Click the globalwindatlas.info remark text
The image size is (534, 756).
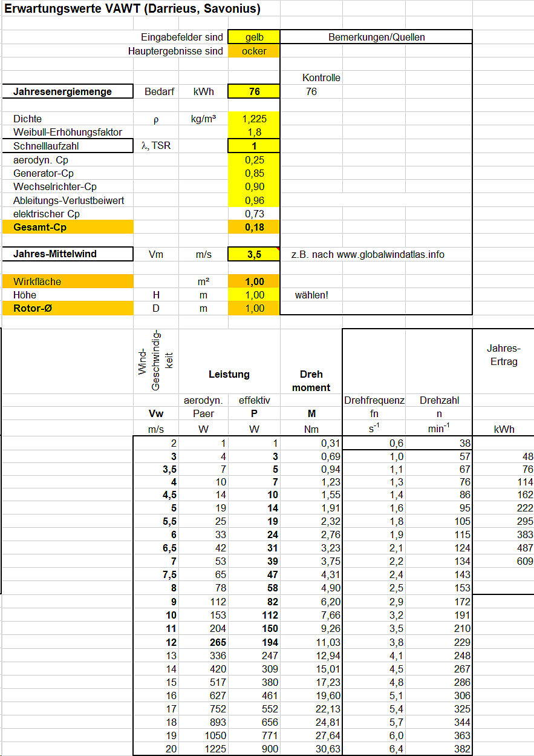(x=368, y=255)
